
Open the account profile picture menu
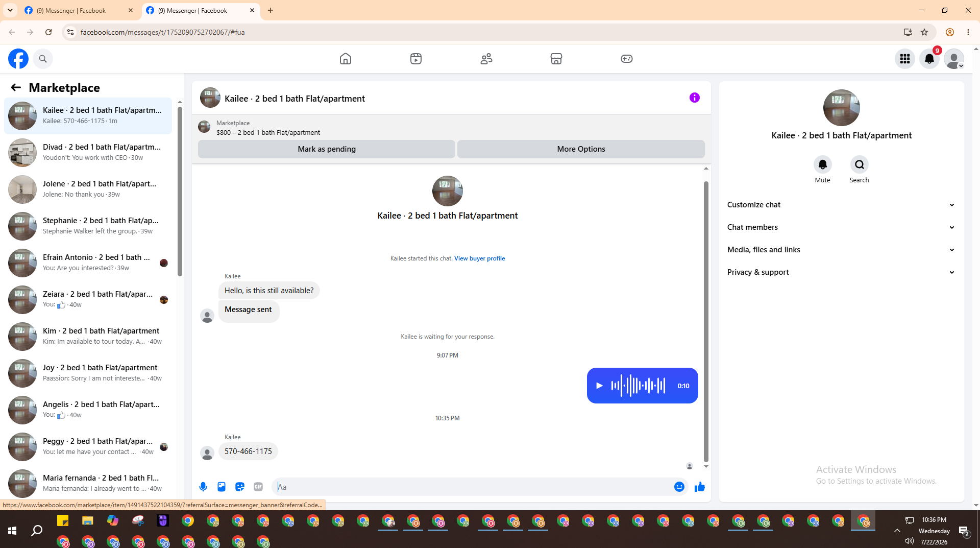click(953, 59)
